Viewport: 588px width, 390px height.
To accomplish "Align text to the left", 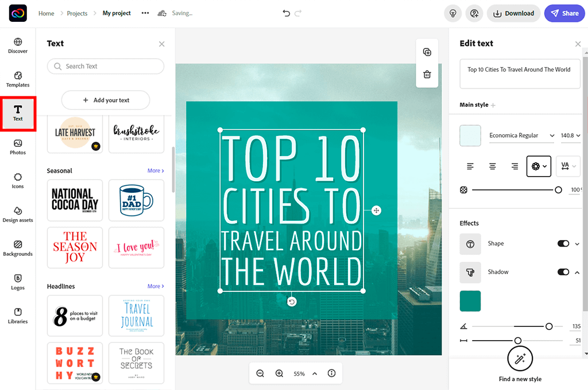I will tap(470, 166).
